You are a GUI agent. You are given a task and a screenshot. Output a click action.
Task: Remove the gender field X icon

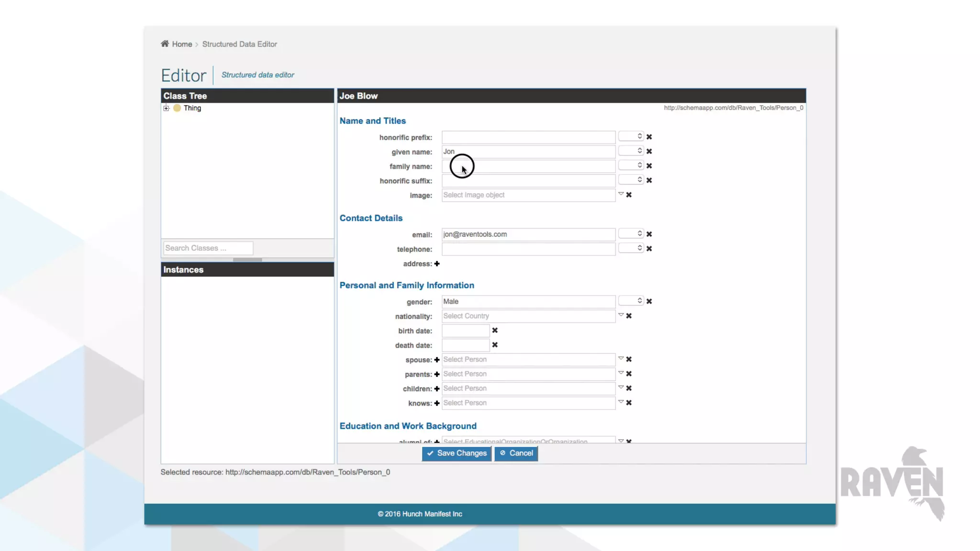pos(649,301)
